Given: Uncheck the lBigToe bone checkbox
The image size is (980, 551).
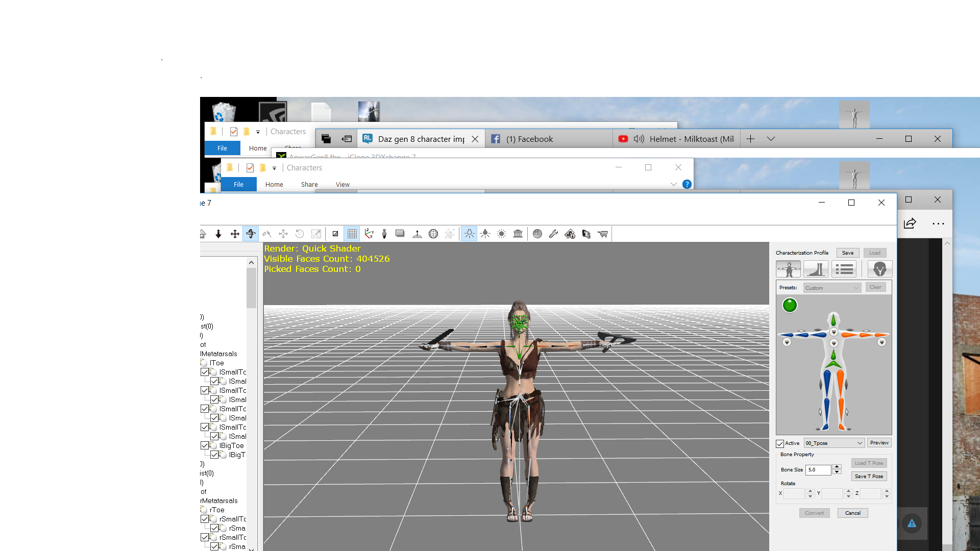Looking at the screenshot, I should (x=205, y=445).
